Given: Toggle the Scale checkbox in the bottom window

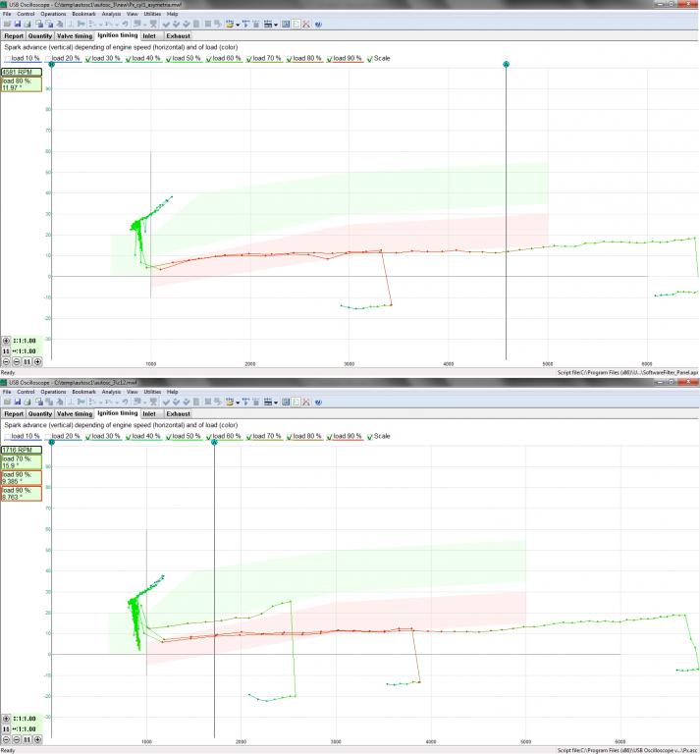Looking at the screenshot, I should coord(370,437).
